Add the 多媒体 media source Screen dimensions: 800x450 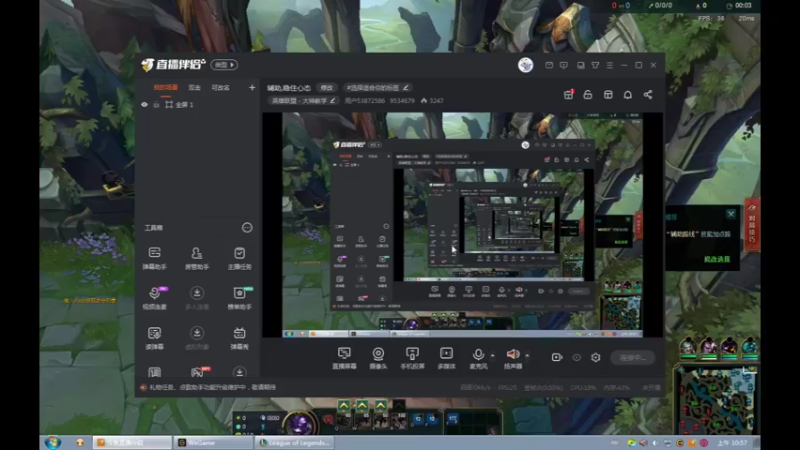[x=446, y=358]
